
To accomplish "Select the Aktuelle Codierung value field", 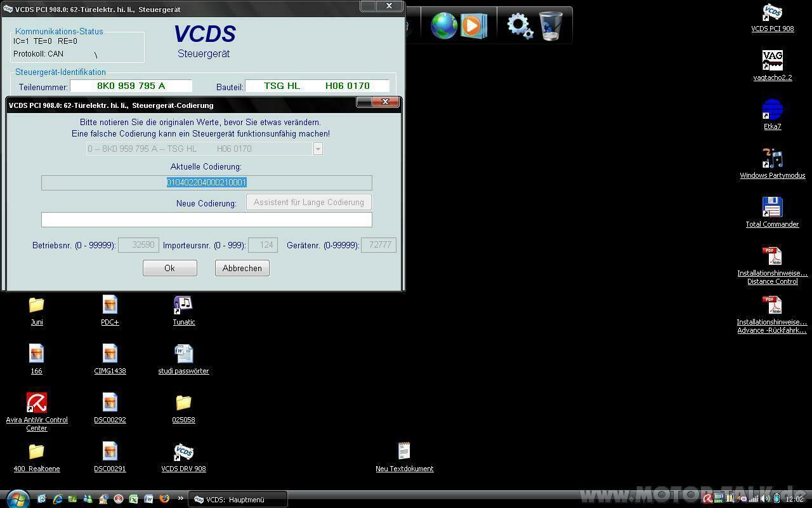I will coord(206,183).
